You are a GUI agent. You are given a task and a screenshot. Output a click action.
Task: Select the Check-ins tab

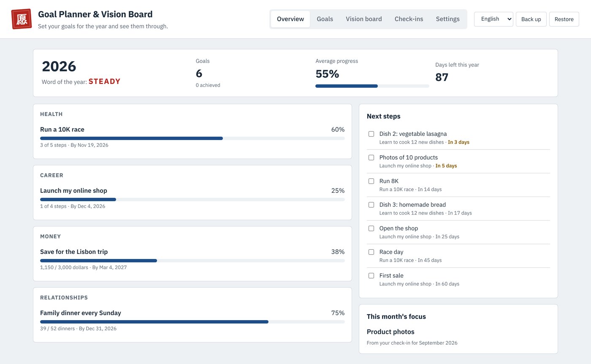point(409,19)
